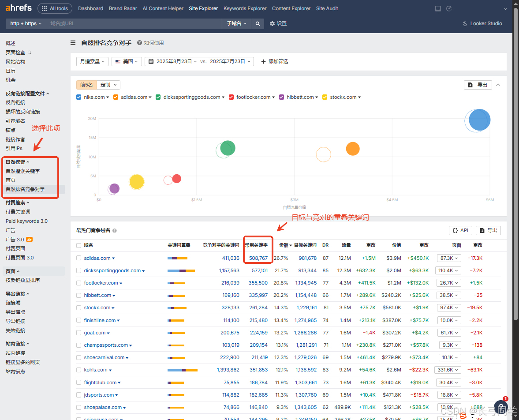Uncheck the footlocker.com legend checkbox
This screenshot has height=420, width=519.
coord(231,97)
